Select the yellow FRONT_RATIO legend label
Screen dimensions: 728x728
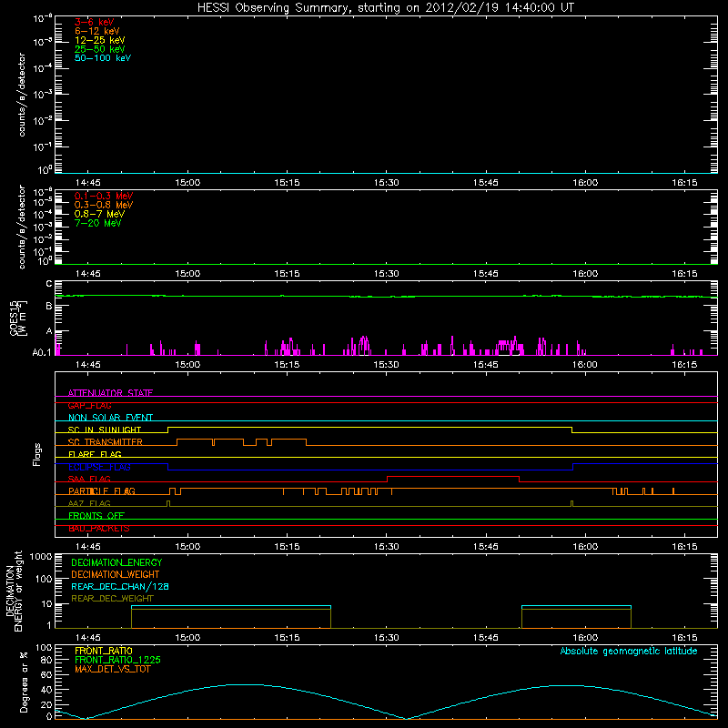pos(104,651)
